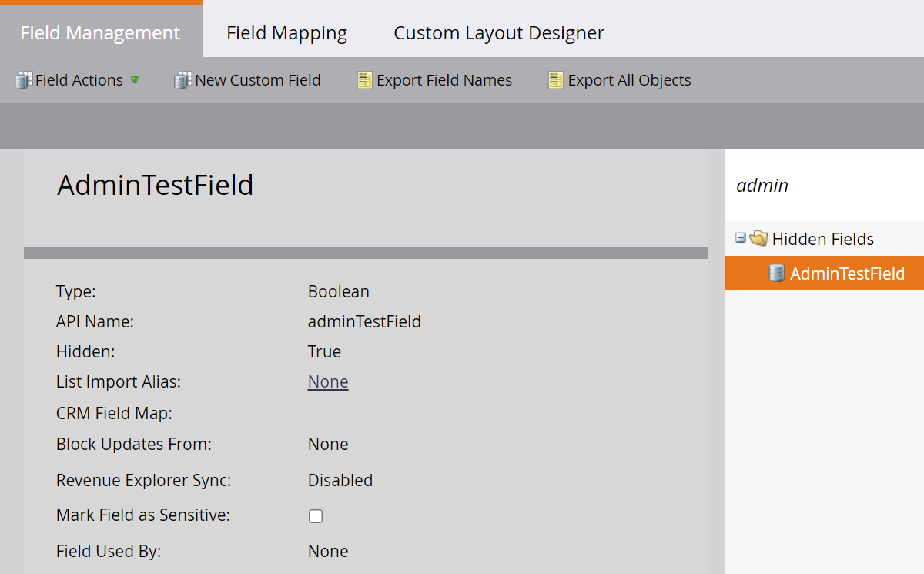Click the admin search field
Screen dimensions: 924x574
(x=825, y=186)
